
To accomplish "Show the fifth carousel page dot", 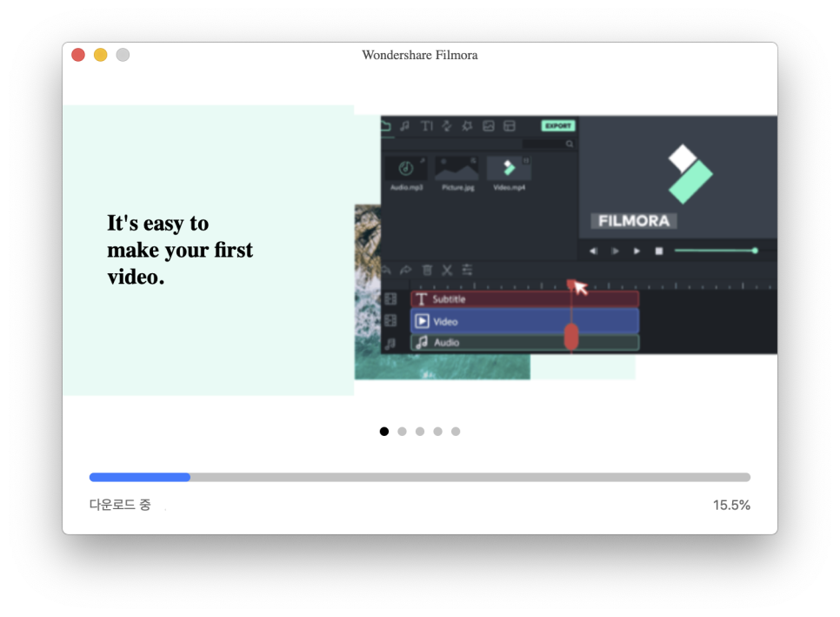I will pos(456,432).
